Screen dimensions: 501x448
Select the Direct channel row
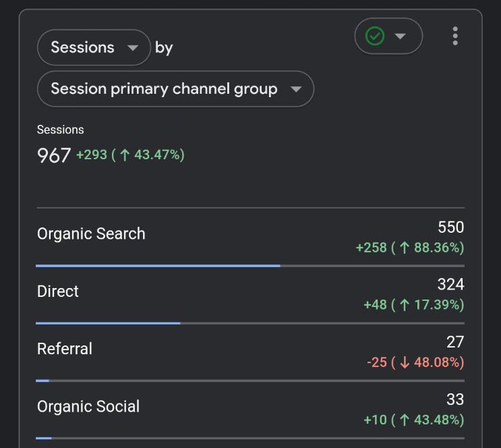point(250,295)
